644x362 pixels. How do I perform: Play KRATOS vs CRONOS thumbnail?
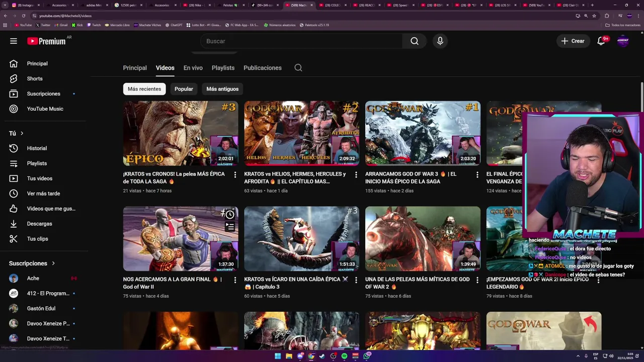(x=181, y=133)
